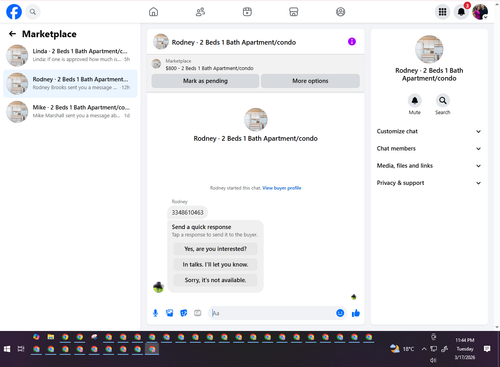Open the Facebook logo home link
This screenshot has width=500, height=367.
pyautogui.click(x=14, y=12)
